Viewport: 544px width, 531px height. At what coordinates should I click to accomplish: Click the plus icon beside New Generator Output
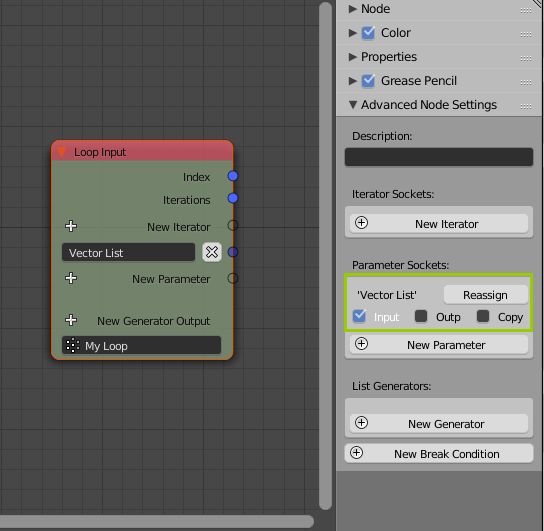point(71,320)
